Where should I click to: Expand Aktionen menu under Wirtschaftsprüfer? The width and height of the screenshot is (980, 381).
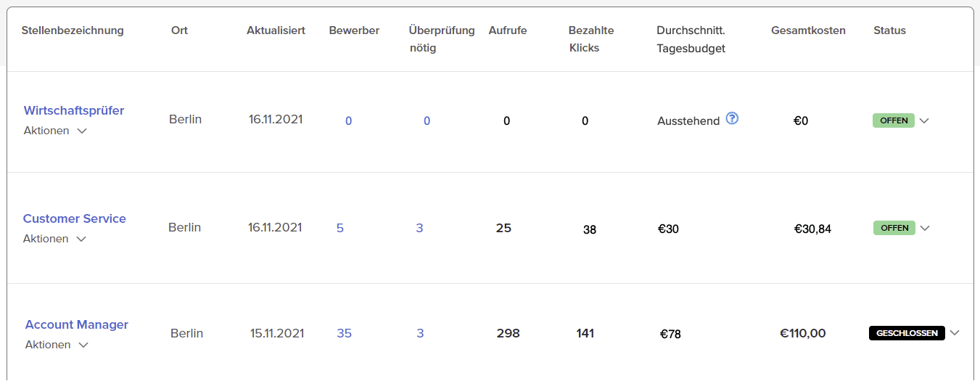tap(57, 131)
